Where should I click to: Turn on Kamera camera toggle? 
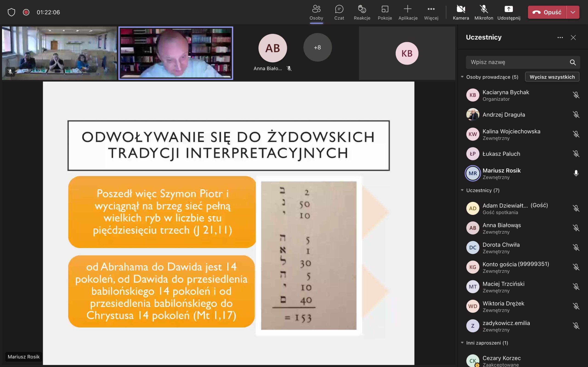pyautogui.click(x=461, y=12)
